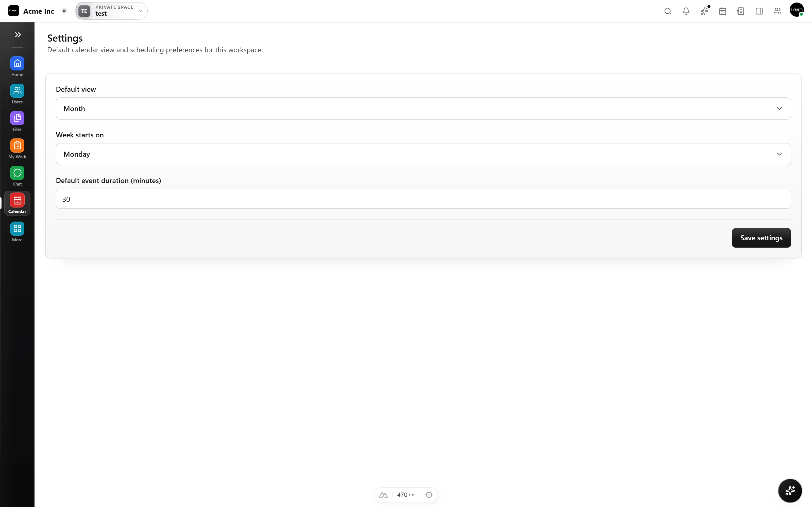Open the private space test switcher
Image resolution: width=812 pixels, height=507 pixels.
click(111, 11)
